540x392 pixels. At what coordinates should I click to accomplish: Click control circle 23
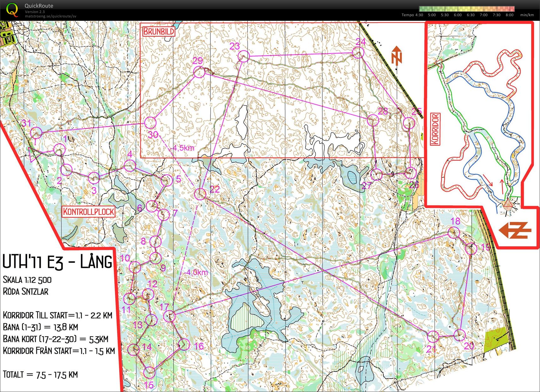click(x=244, y=57)
